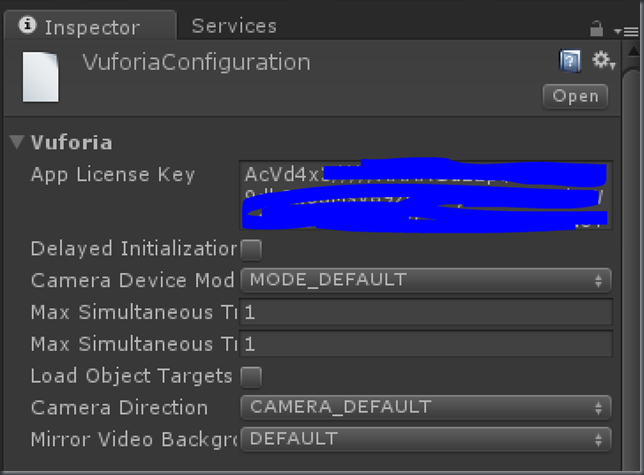Switch to the Inspector tab
The image size is (644, 475).
90,25
